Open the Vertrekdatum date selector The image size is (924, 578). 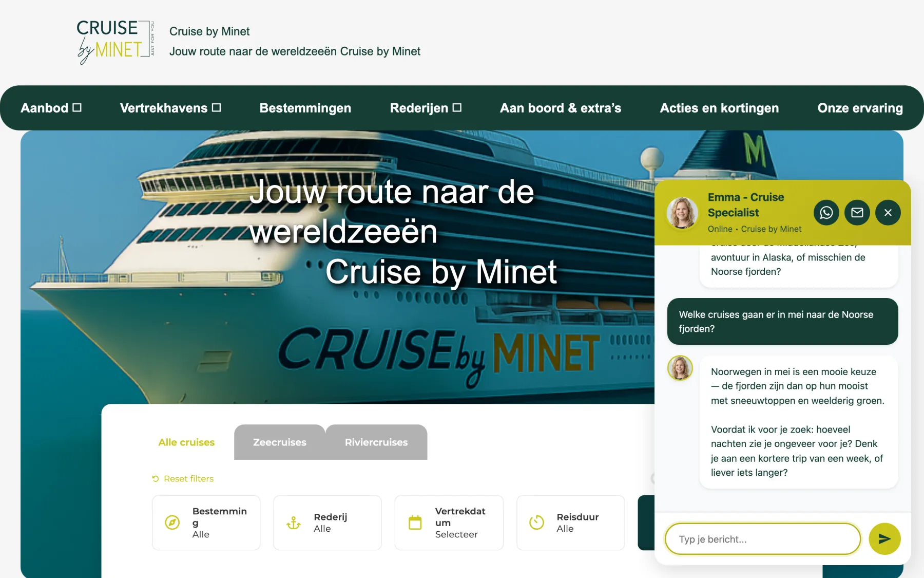[449, 523]
